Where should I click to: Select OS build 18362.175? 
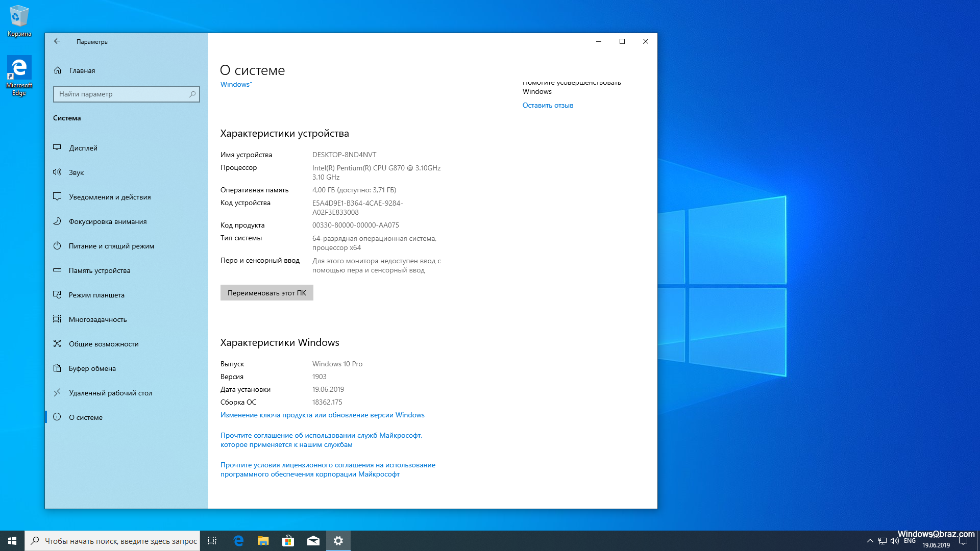point(327,402)
